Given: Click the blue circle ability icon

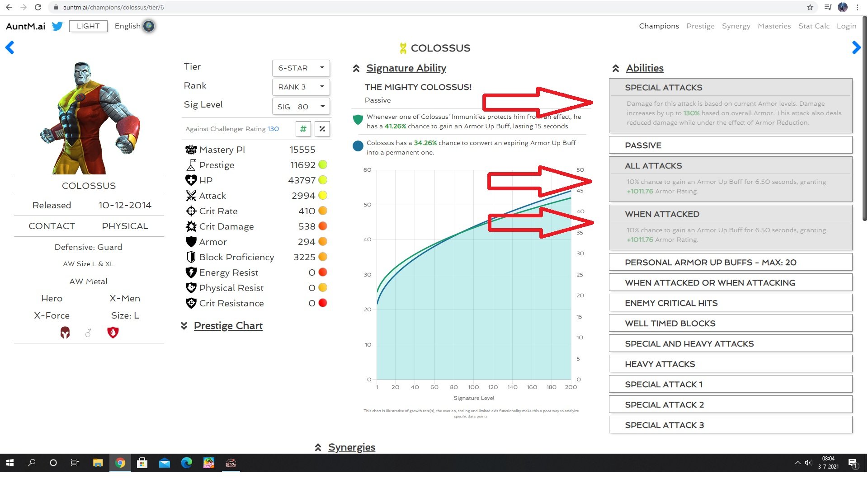Looking at the screenshot, I should click(358, 146).
